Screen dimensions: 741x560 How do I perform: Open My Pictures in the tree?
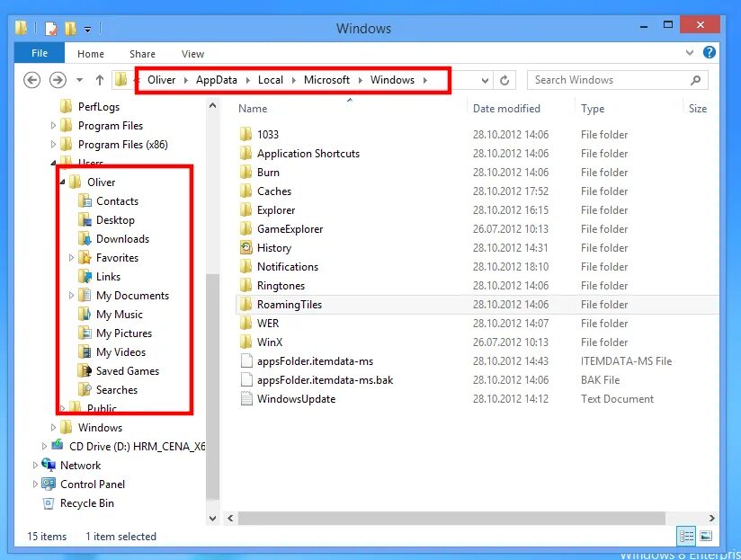124,333
